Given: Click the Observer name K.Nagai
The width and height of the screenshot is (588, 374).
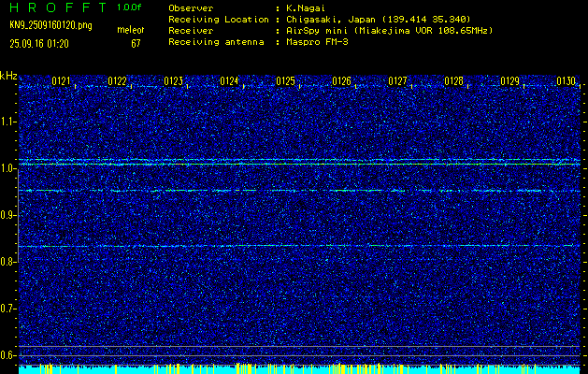Looking at the screenshot, I should click(305, 8).
